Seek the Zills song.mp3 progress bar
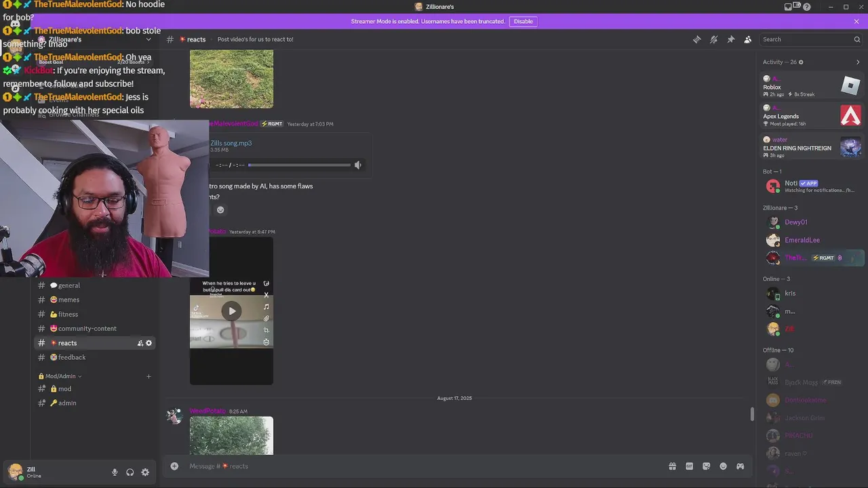The height and width of the screenshot is (488, 868). [x=299, y=165]
